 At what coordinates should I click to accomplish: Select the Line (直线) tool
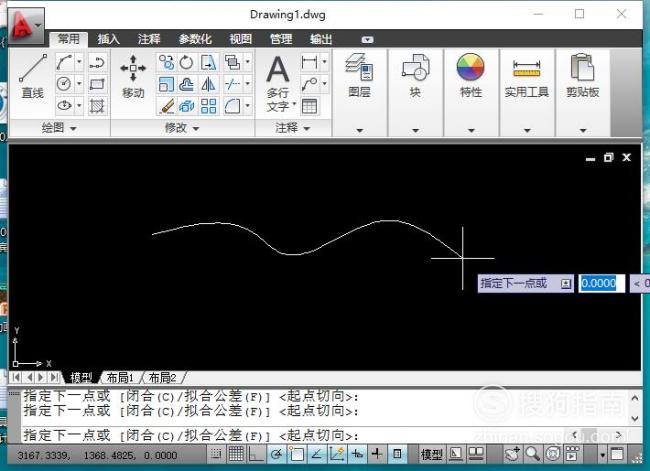click(32, 77)
